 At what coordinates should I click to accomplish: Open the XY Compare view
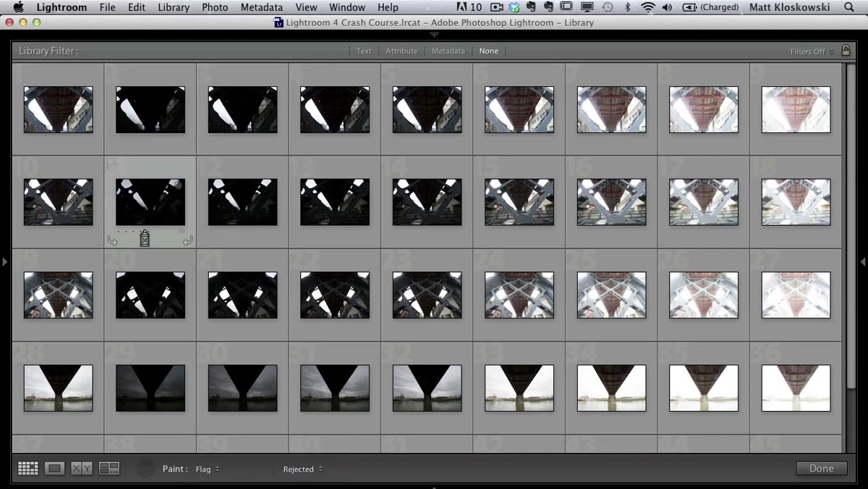[82, 469]
